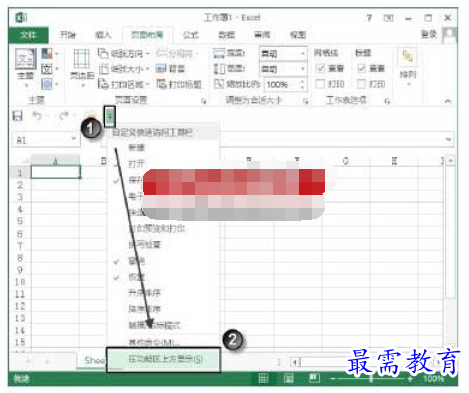Click Customize Quick Access Toolbar dropdown arrow
The height and width of the screenshot is (393, 469).
point(110,116)
